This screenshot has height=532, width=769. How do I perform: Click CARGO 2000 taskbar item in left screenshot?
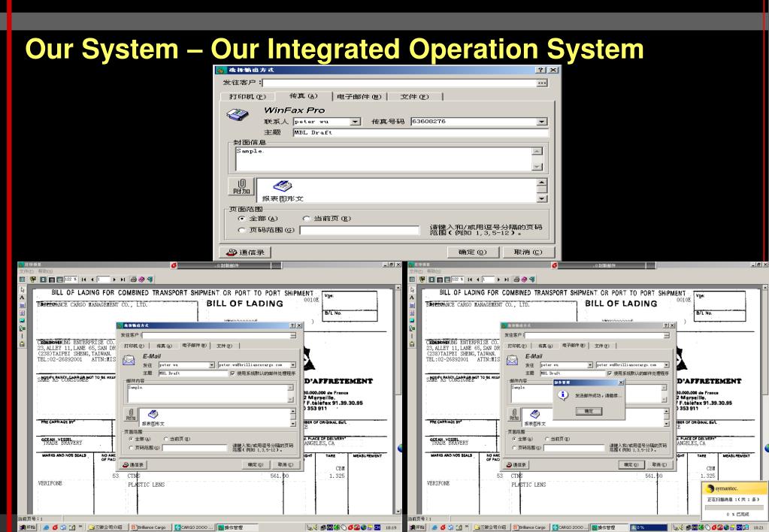click(x=193, y=527)
